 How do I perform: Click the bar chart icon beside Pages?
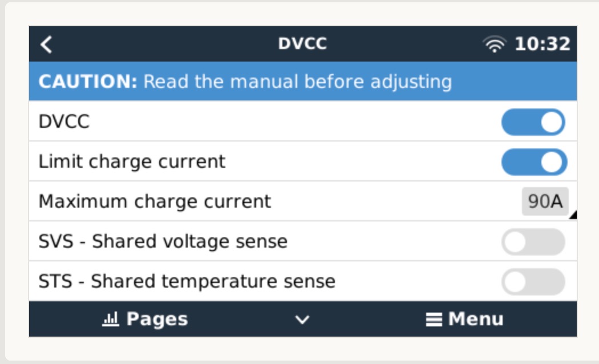[110, 320]
